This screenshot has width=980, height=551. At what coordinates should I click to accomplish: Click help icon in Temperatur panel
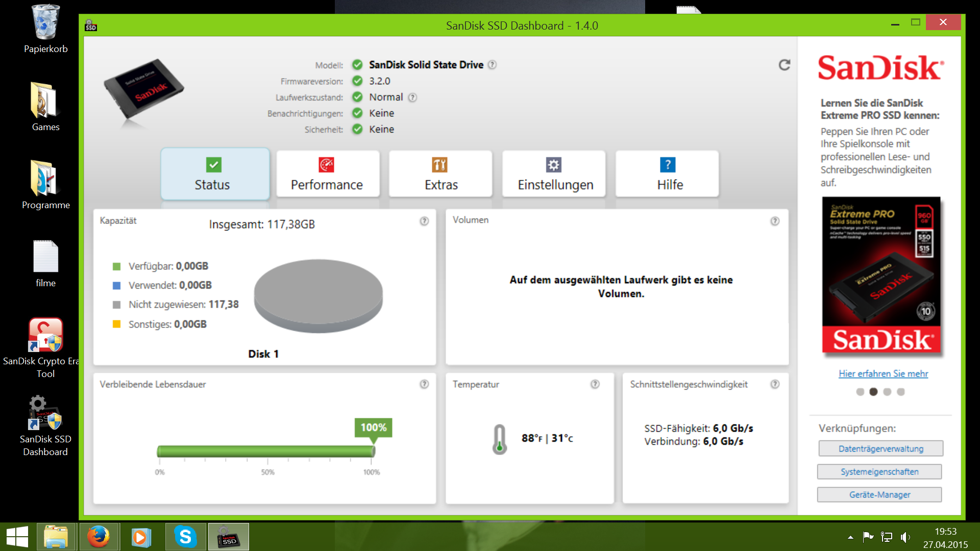[595, 384]
